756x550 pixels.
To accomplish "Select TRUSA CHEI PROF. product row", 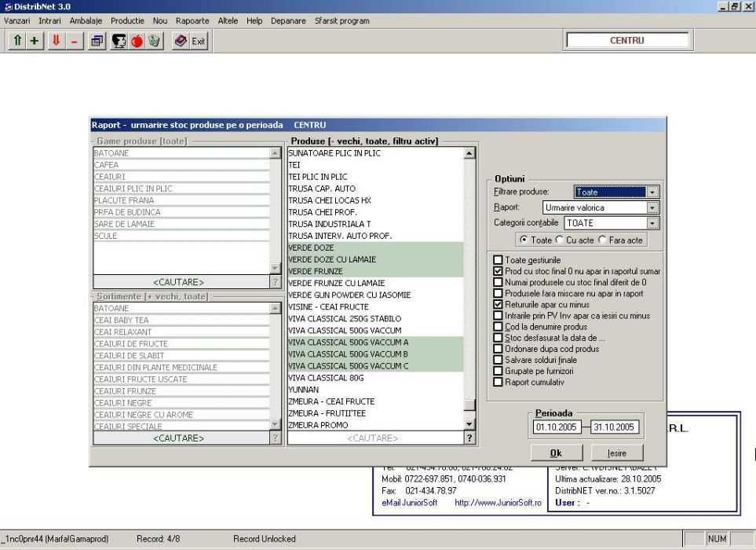I will [x=375, y=212].
